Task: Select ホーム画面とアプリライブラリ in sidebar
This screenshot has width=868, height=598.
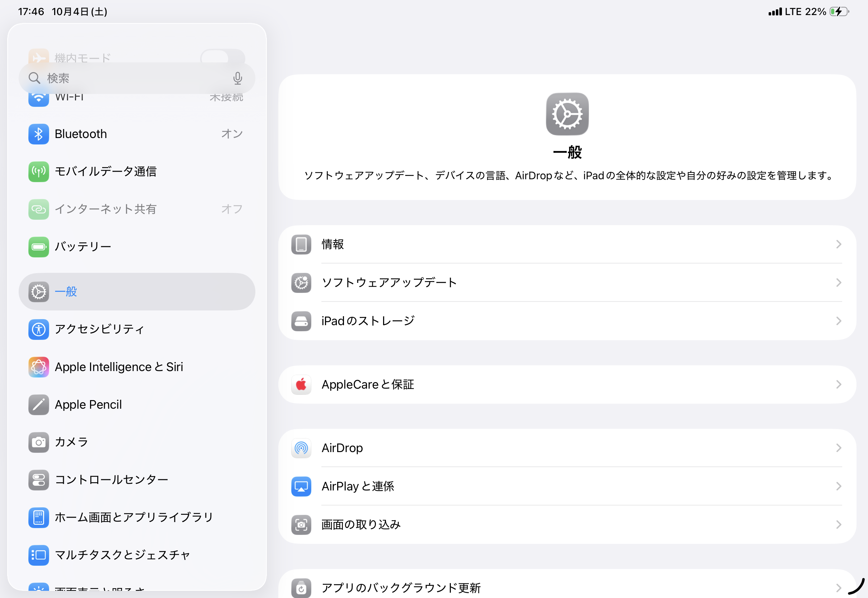Action: click(134, 517)
